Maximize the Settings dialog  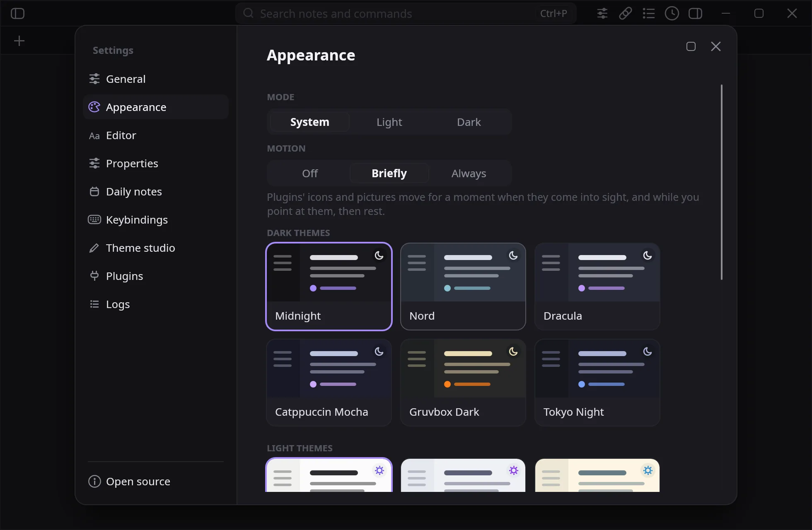tap(691, 46)
